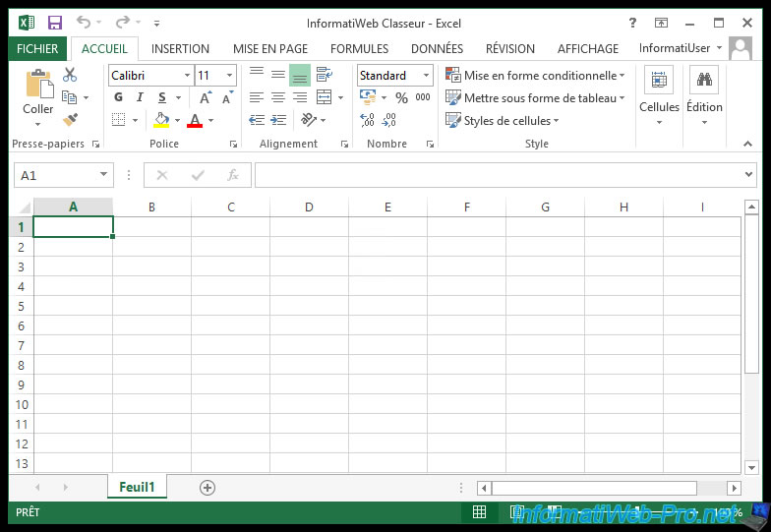Image resolution: width=771 pixels, height=532 pixels.
Task: Copy the selection with the copy icon
Action: 69,97
